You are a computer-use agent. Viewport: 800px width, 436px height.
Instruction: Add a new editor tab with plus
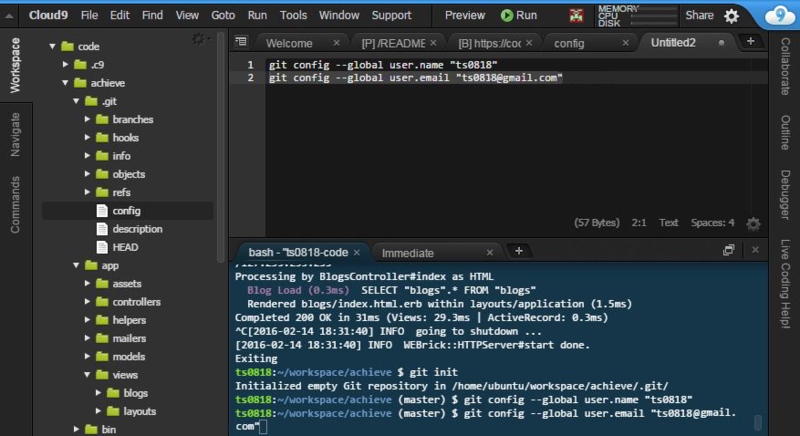[751, 41]
